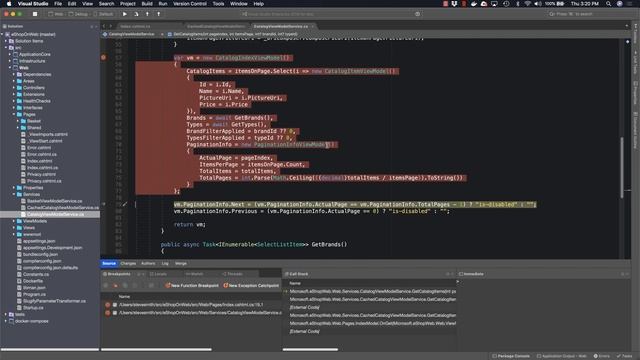Open the Build menu

click(147, 4)
